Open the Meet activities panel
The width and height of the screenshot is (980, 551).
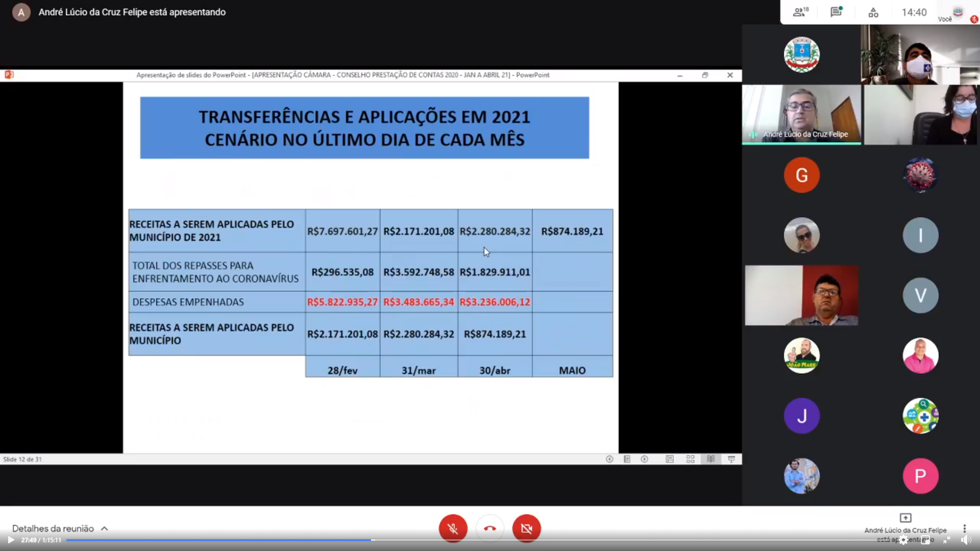click(873, 12)
